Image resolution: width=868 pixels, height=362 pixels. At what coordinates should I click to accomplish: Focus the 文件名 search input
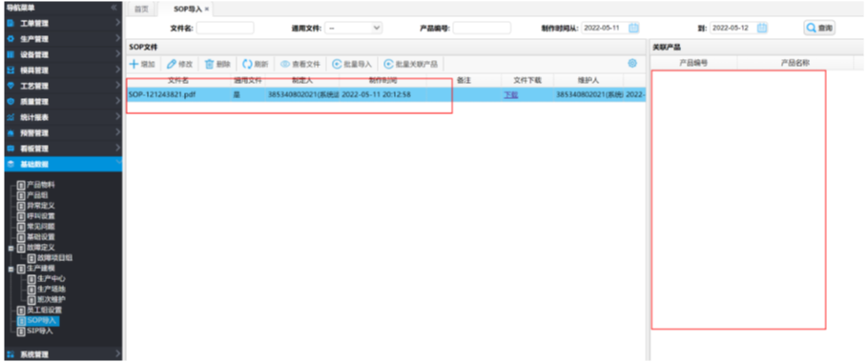point(225,28)
